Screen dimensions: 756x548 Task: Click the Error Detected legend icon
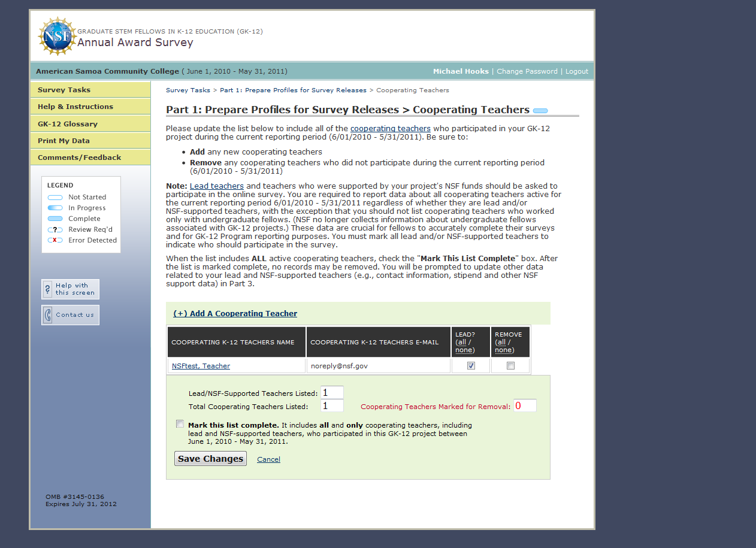point(55,240)
